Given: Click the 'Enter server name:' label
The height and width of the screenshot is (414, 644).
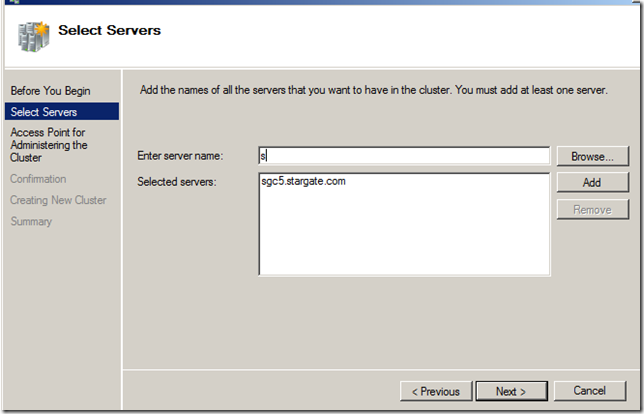Looking at the screenshot, I should click(180, 156).
